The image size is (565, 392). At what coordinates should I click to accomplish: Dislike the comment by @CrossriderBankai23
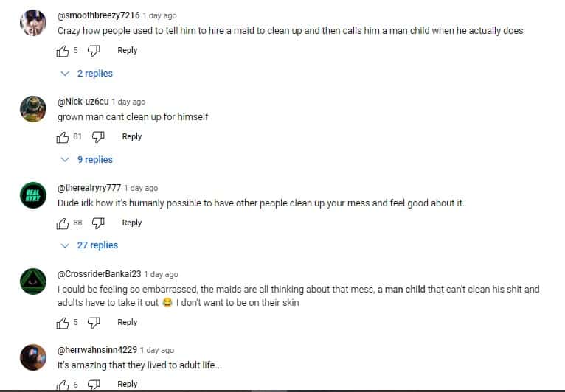coord(94,323)
